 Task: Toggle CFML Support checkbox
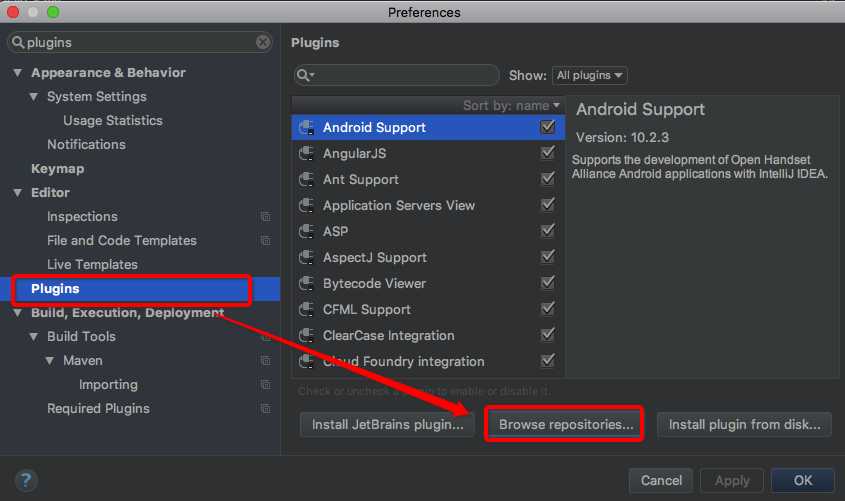548,309
